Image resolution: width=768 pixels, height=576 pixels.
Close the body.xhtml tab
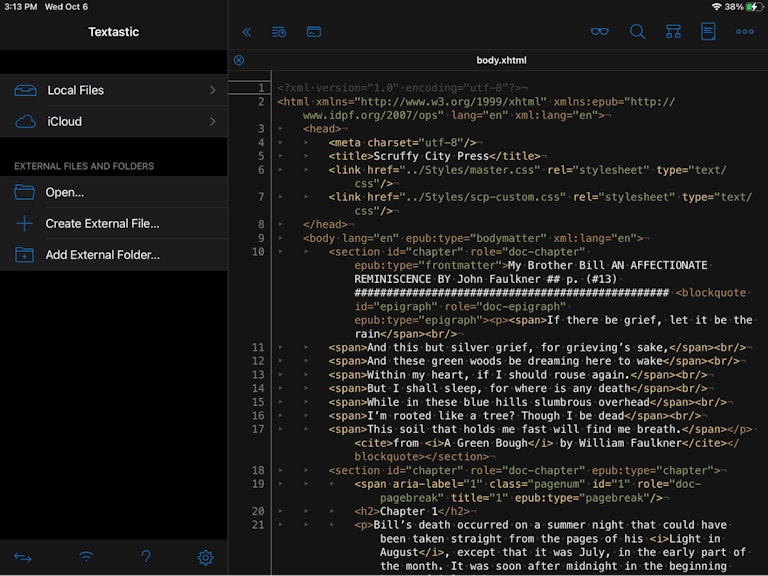[239, 60]
